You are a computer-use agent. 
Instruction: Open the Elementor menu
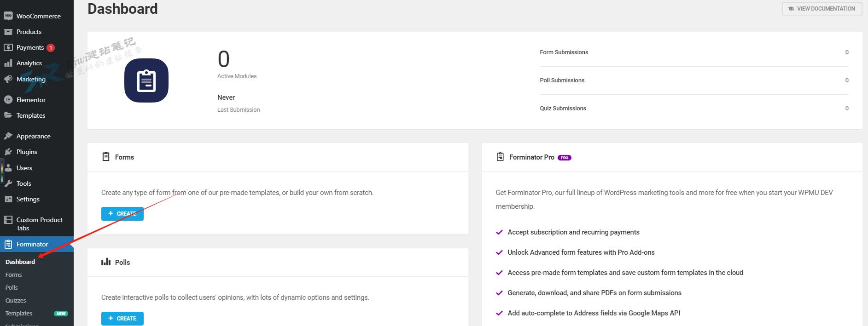click(37, 100)
